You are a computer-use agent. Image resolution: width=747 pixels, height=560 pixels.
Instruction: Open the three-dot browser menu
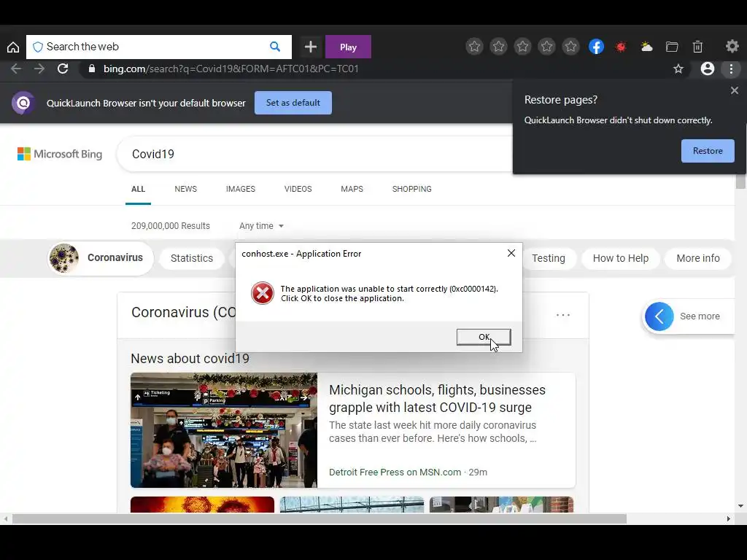(x=731, y=69)
